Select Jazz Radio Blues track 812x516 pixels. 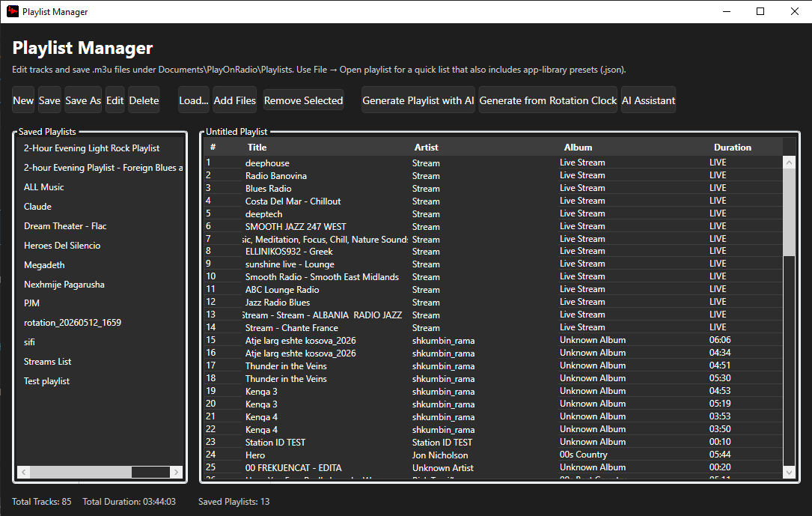(493, 302)
